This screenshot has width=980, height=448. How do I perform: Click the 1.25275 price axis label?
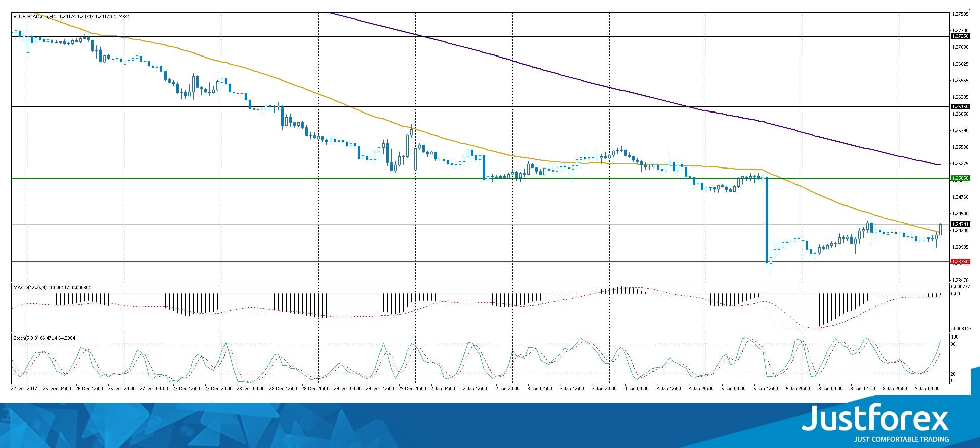tap(960, 164)
